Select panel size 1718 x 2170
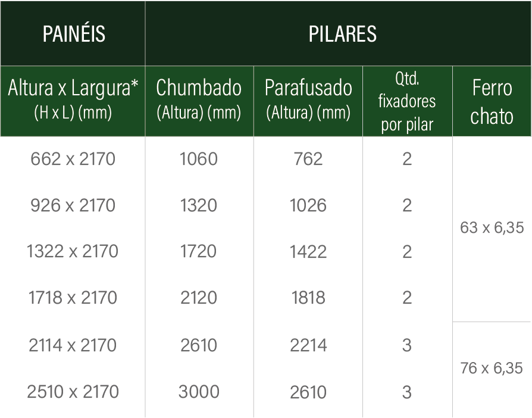The height and width of the screenshot is (418, 532). coord(73,298)
